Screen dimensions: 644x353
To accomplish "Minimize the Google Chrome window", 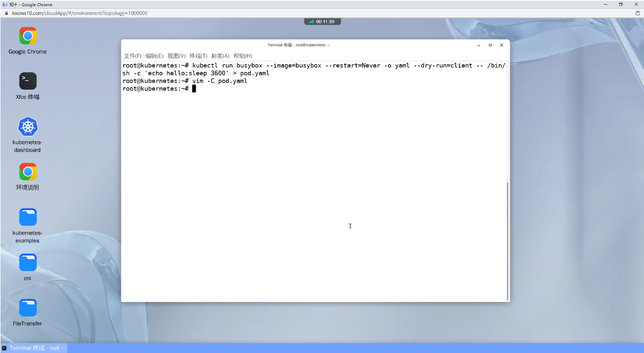I will pos(605,4).
